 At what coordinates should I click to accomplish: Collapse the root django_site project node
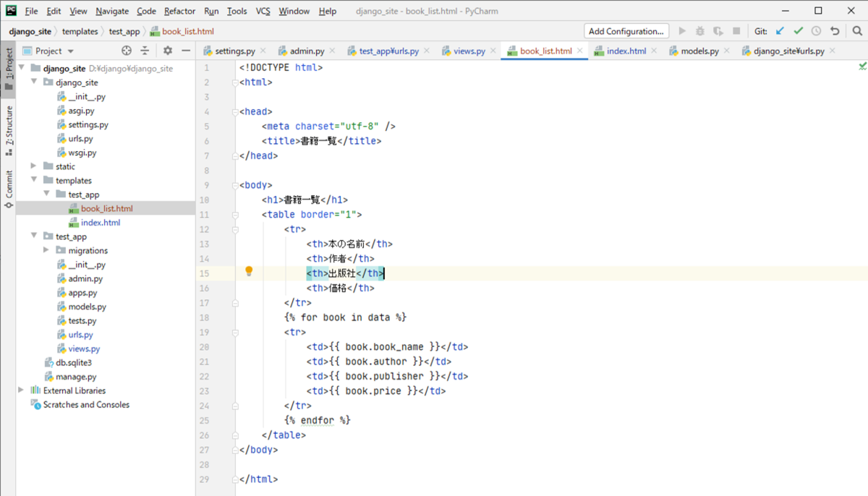click(21, 68)
